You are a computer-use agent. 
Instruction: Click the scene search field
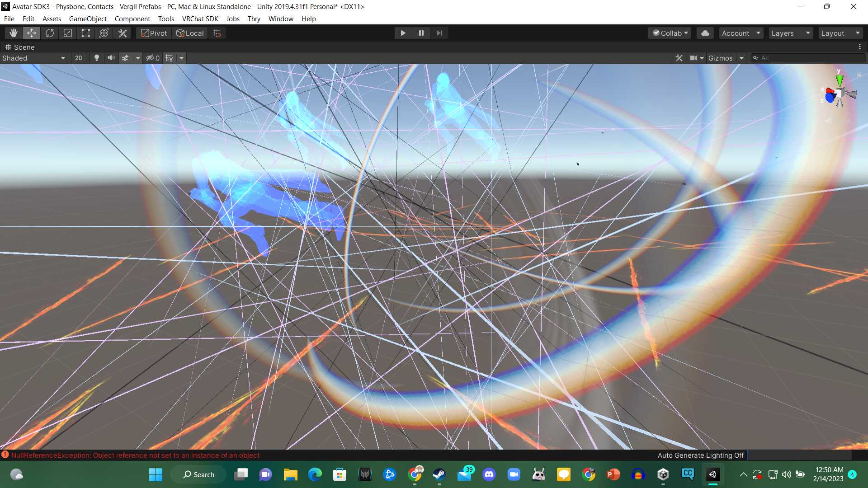pyautogui.click(x=809, y=58)
